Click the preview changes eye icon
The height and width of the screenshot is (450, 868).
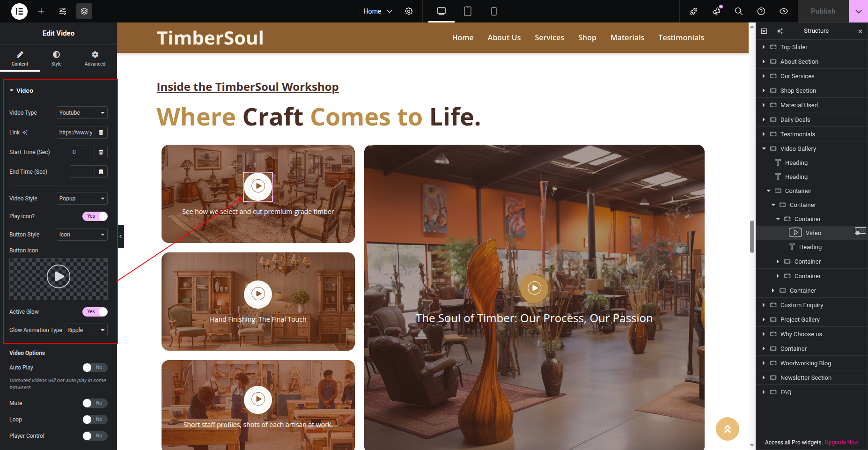point(784,11)
